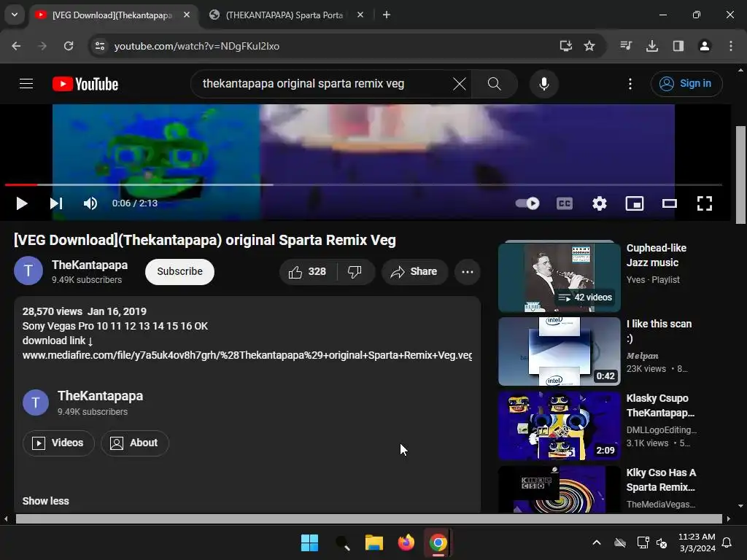The image size is (747, 560).
Task: Open the tab search dropdown arrow
Action: tap(15, 15)
